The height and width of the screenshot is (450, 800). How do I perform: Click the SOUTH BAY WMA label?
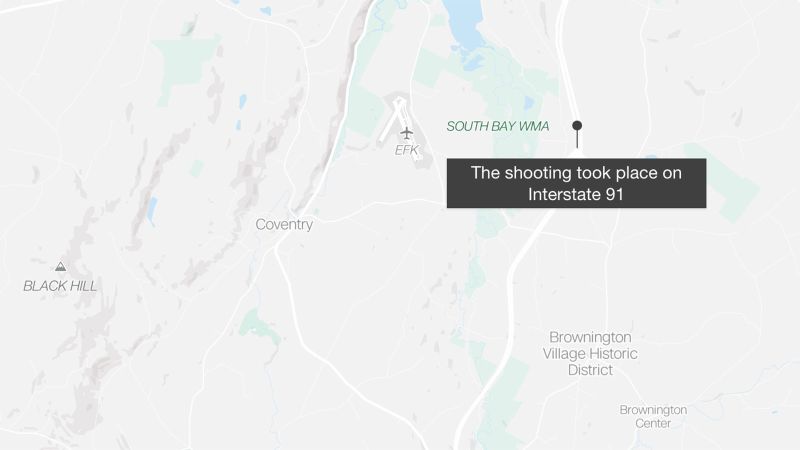pyautogui.click(x=497, y=127)
